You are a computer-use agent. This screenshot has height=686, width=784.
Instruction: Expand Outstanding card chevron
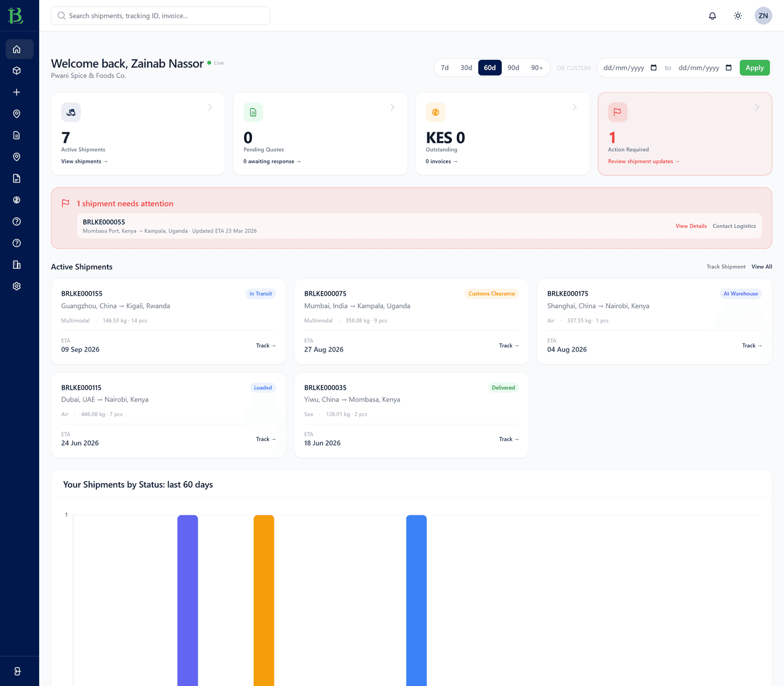(x=575, y=108)
